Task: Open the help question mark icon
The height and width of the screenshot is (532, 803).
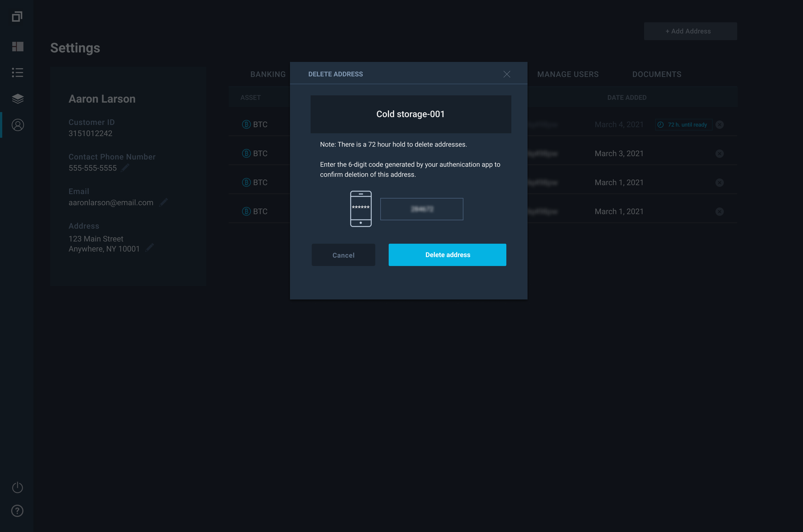Action: coord(17,511)
